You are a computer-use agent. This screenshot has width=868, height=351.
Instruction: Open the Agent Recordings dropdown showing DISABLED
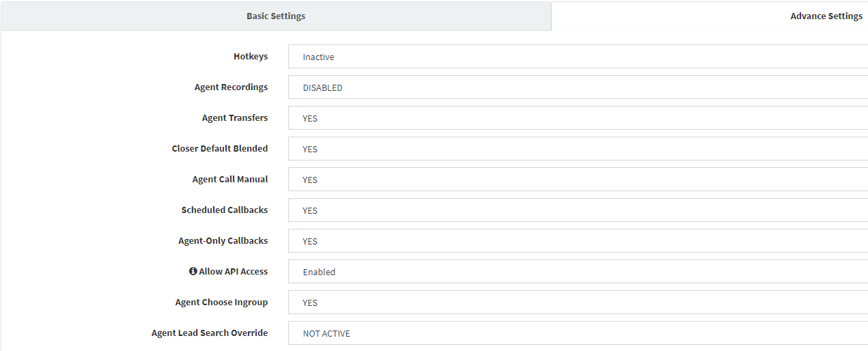(578, 87)
